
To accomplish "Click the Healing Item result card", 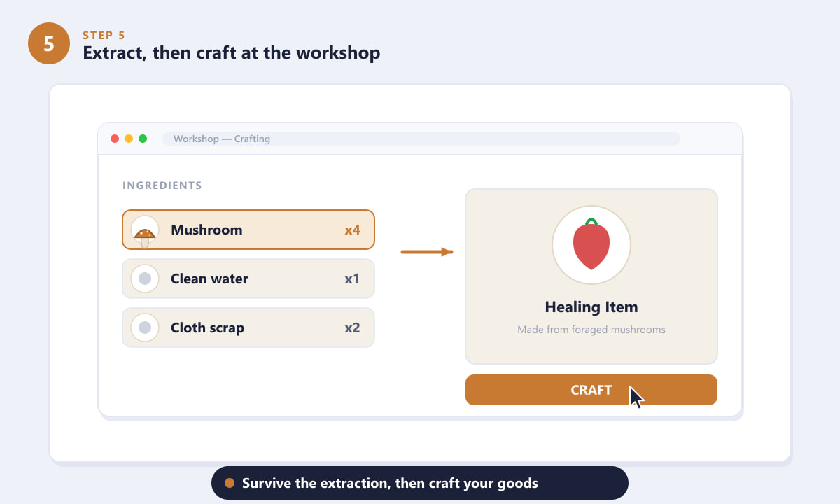I will coord(591,276).
